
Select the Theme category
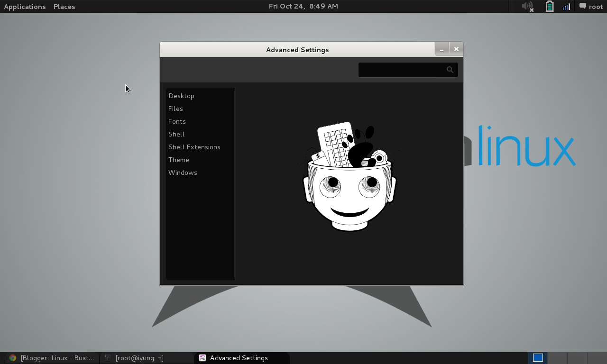pyautogui.click(x=200, y=160)
